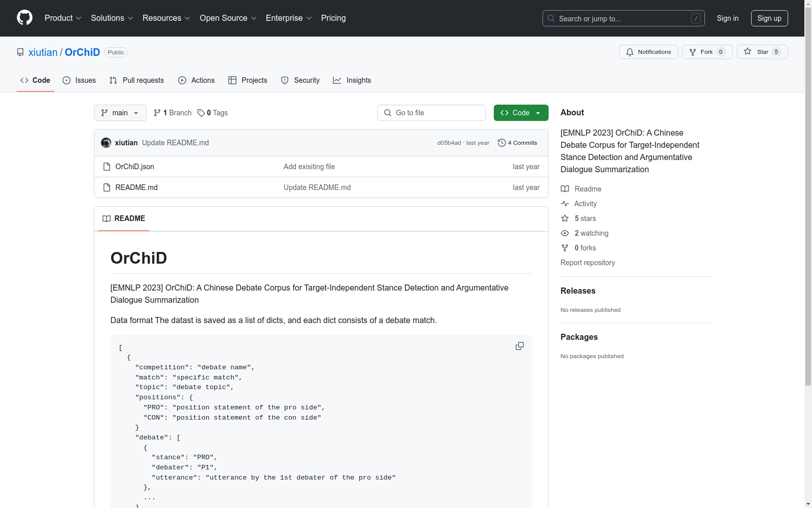Viewport: 812px width, 508px height.
Task: Click the Go to file search box
Action: [431, 113]
